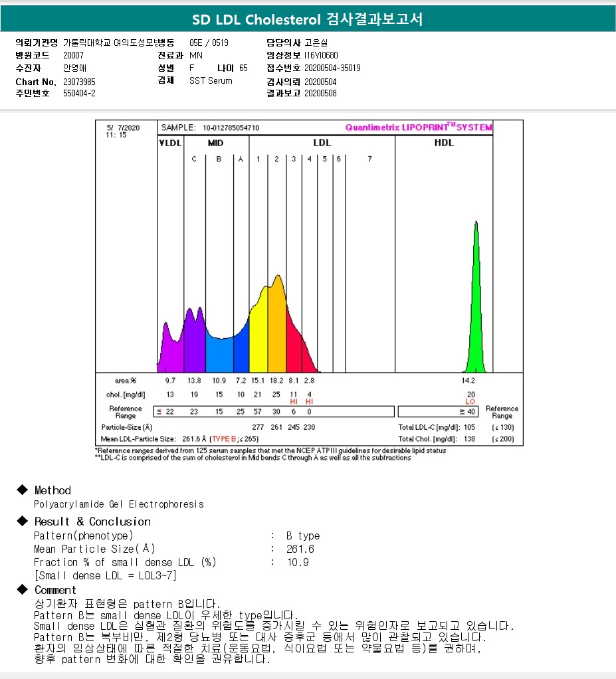Image resolution: width=616 pixels, height=679 pixels.
Task: Select particle size value "277"
Action: 258,427
